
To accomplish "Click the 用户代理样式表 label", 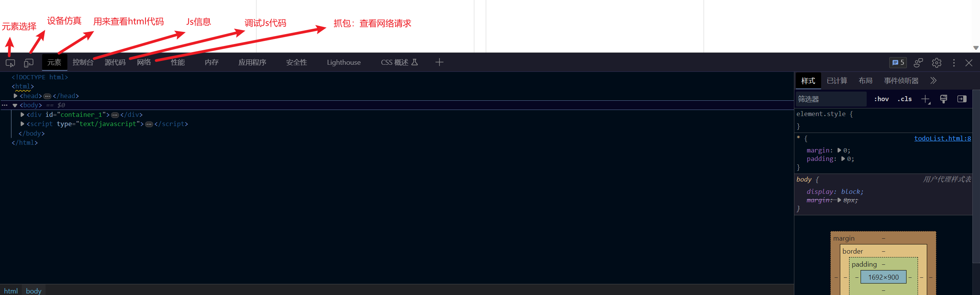I will pyautogui.click(x=947, y=179).
